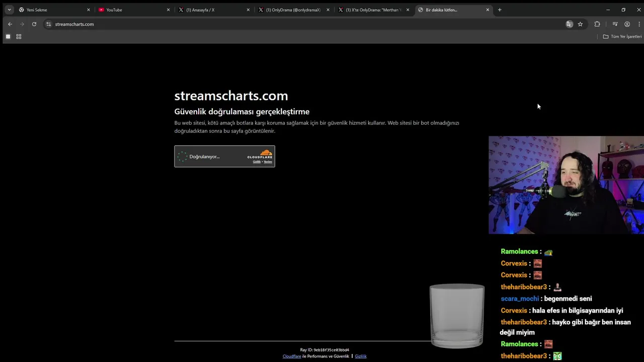This screenshot has height=362, width=644.
Task: Restore down the Chrome window
Action: point(623,10)
